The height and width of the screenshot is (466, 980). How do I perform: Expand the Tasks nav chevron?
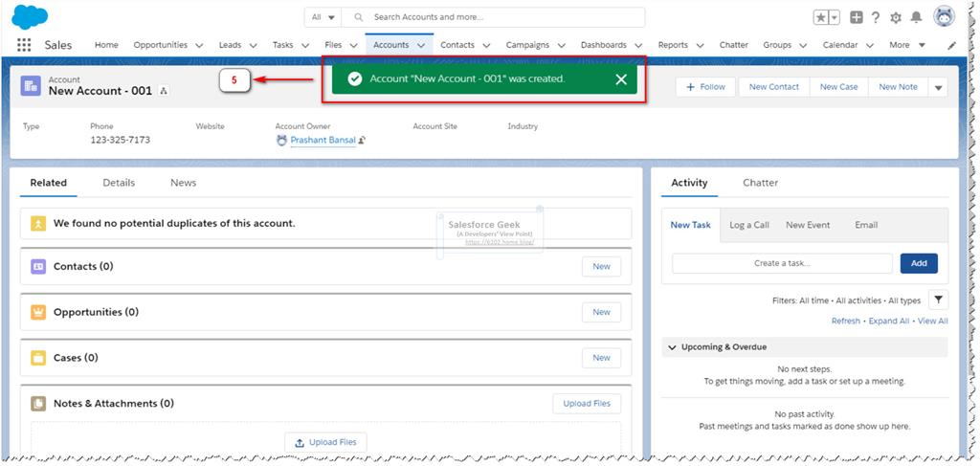[305, 46]
